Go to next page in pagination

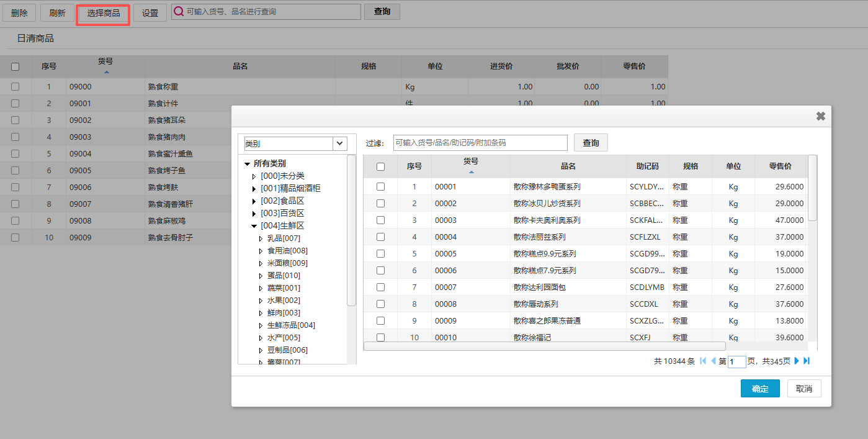pyautogui.click(x=797, y=361)
